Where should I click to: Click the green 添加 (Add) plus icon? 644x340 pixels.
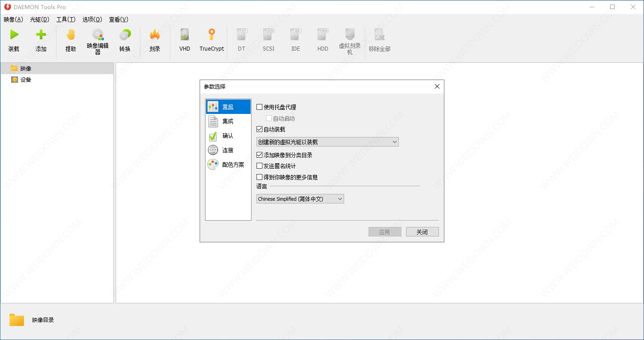pos(41,35)
